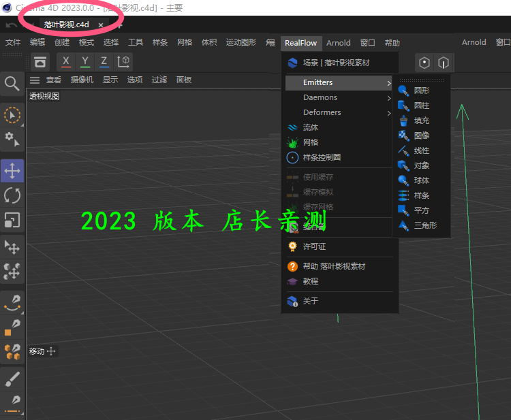Open viewport 面板 menu
The height and width of the screenshot is (420, 511).
pos(184,80)
